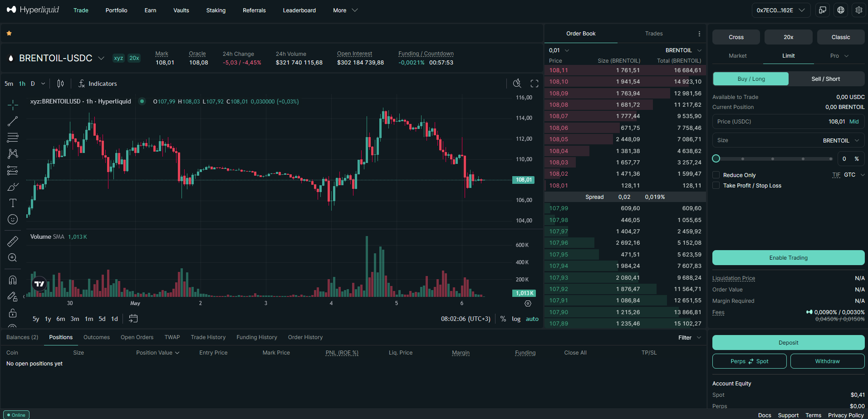Screen dimensions: 868x419
Task: Select the ruler measure tool
Action: pos(13,241)
